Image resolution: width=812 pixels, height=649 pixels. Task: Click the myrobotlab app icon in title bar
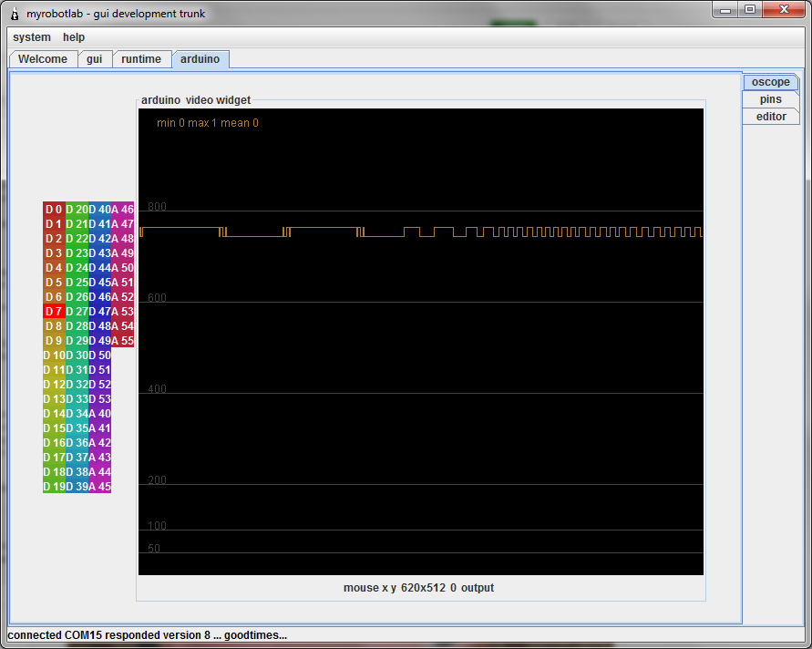15,14
